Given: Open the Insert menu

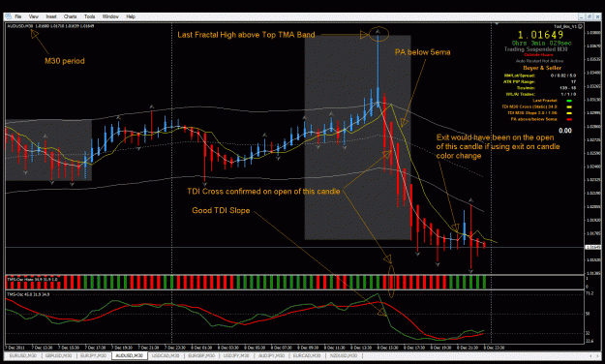Looking at the screenshot, I should click(51, 16).
